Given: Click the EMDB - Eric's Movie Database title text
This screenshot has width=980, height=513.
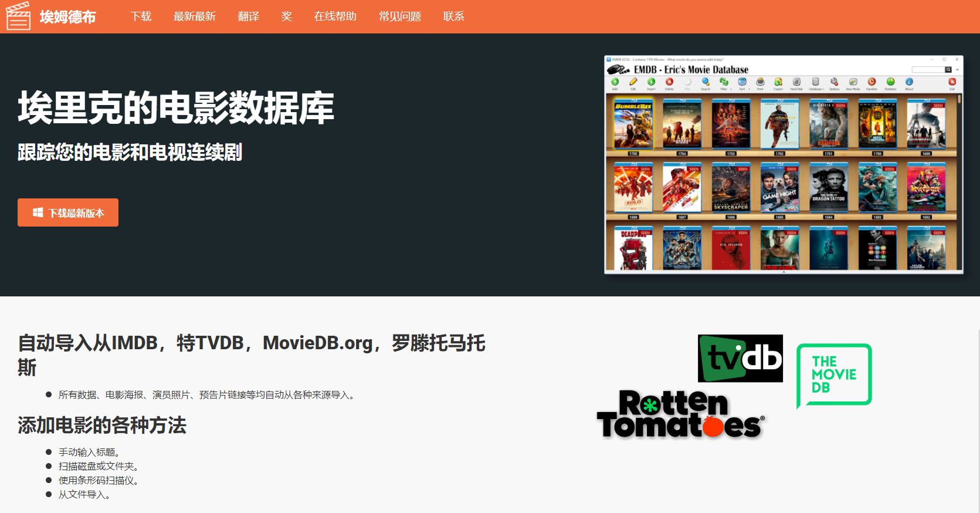Looking at the screenshot, I should click(x=691, y=70).
